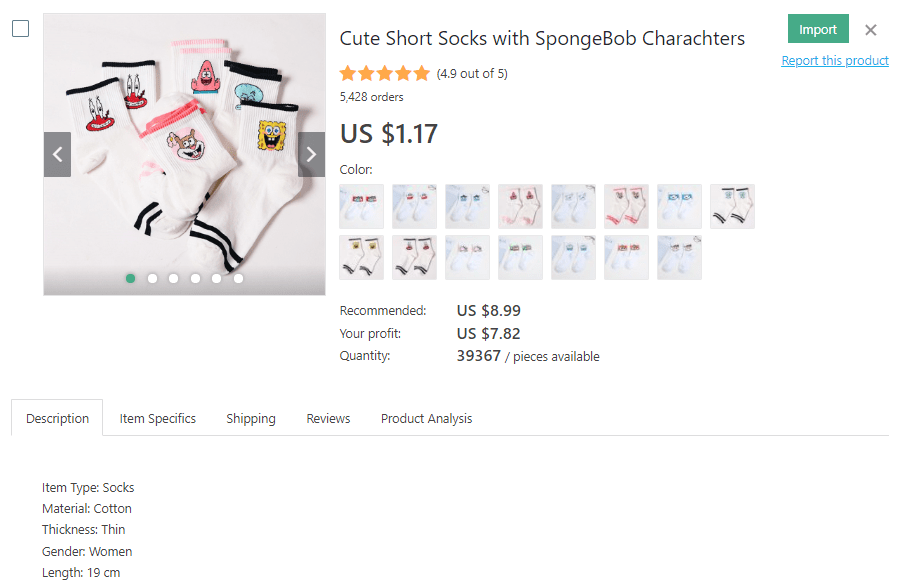This screenshot has height=587, width=905.
Task: Tick the product selection checkbox
Action: (x=20, y=29)
